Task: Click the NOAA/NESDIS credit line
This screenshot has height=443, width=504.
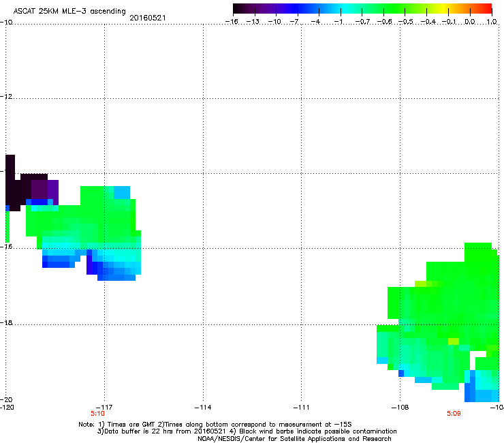Action: [294, 439]
